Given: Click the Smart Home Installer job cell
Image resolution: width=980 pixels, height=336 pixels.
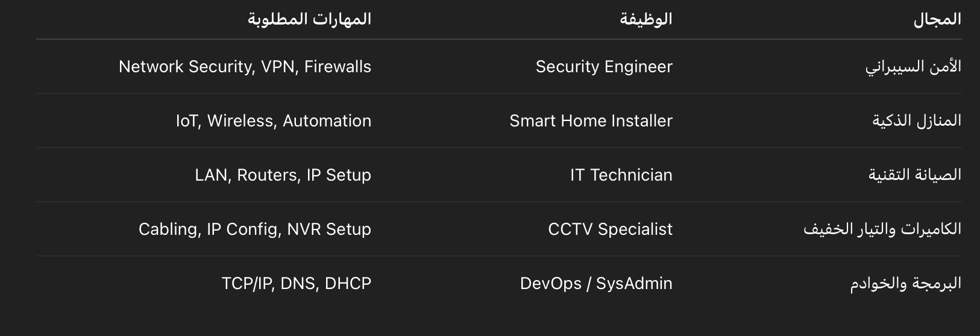Looking at the screenshot, I should pyautogui.click(x=591, y=121).
